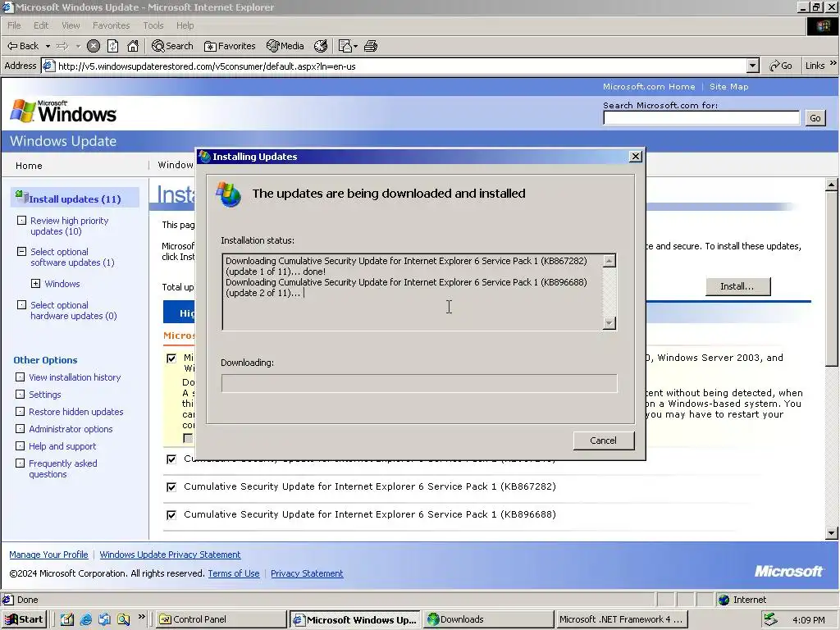840x630 pixels.
Task: Click the Forward arrow toolbar icon
Action: click(x=62, y=46)
